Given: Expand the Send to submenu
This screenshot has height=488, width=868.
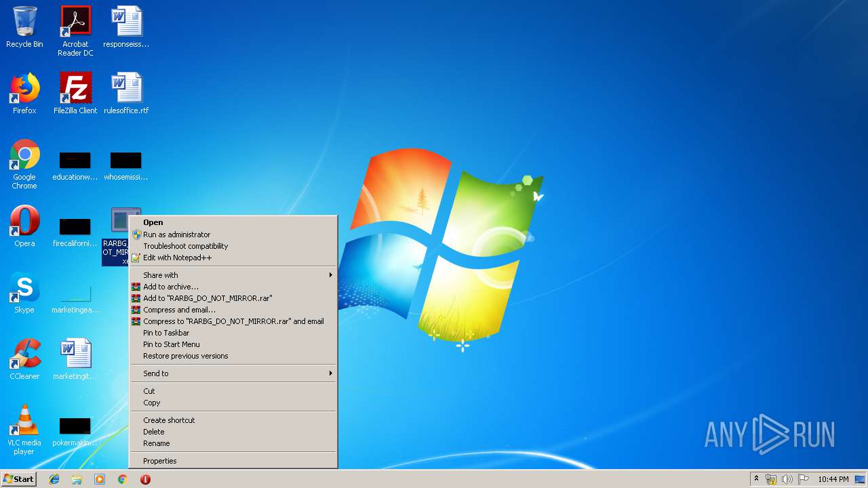Looking at the screenshot, I should [233, 373].
